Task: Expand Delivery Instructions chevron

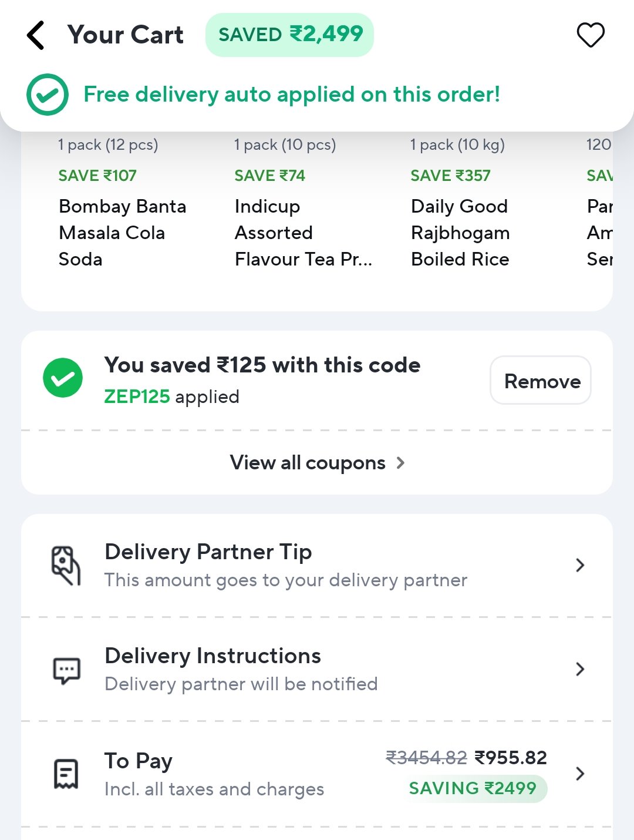Action: [580, 669]
